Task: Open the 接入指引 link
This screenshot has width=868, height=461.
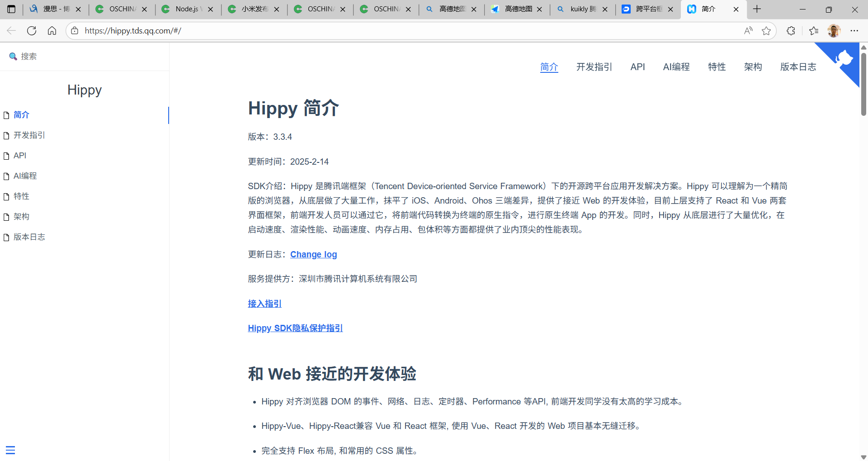Action: point(265,304)
